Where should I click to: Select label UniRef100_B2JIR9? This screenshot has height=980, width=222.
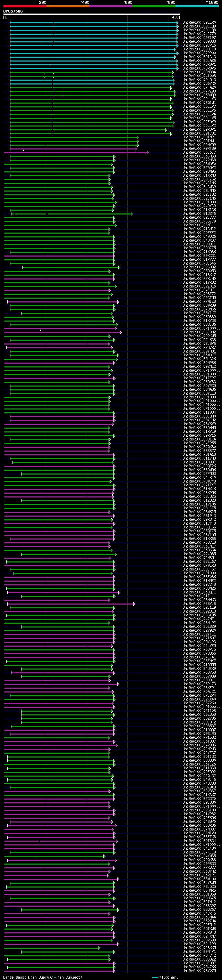(x=199, y=944)
